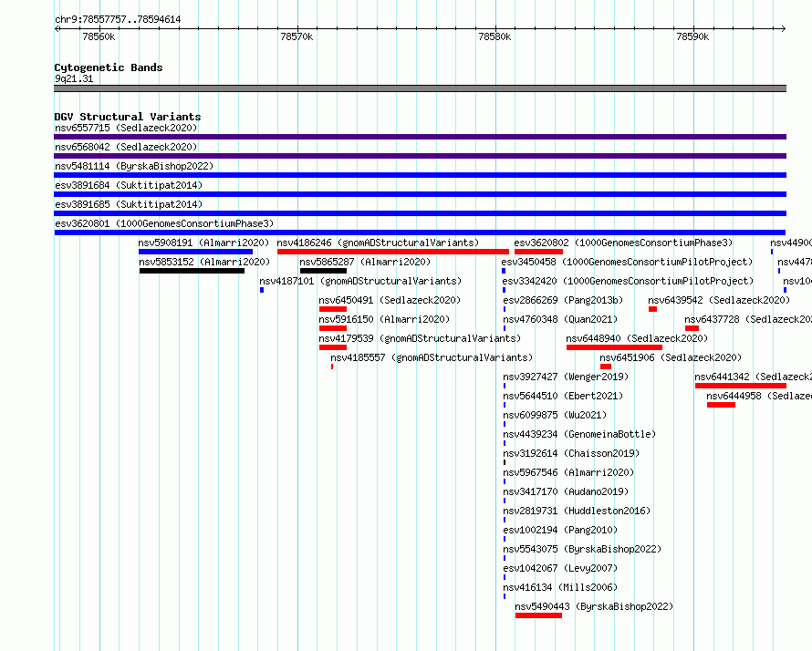Open nsv4179539 (gnomADStructuralVariants) label
This screenshot has width=812, height=651.
[x=420, y=338]
